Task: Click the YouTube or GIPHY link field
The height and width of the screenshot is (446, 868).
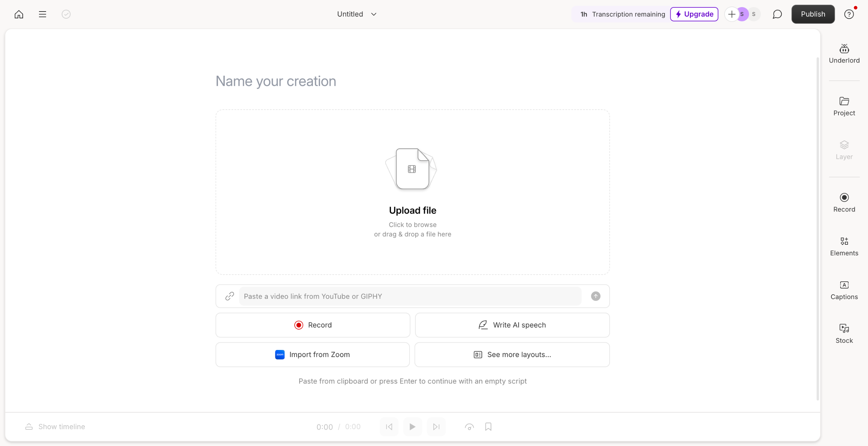Action: tap(410, 296)
